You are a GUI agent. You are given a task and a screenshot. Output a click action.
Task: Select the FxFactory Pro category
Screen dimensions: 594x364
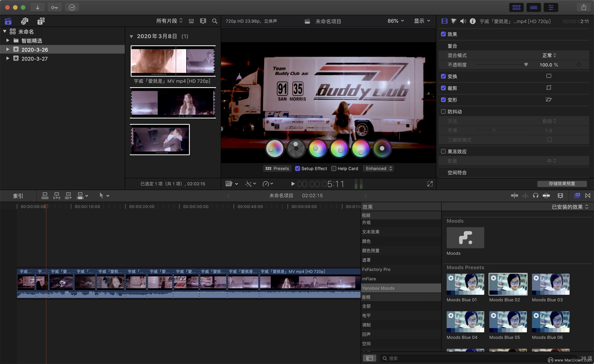(x=401, y=269)
